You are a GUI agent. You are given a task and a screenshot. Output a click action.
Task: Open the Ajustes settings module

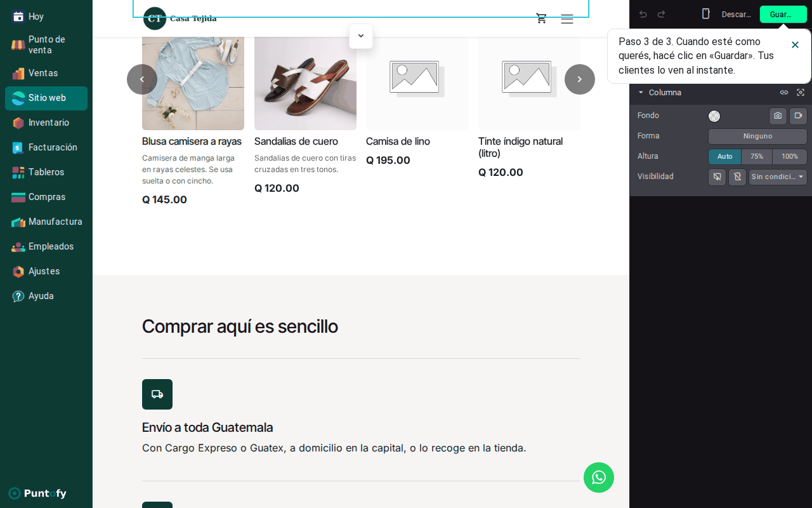pos(46,271)
